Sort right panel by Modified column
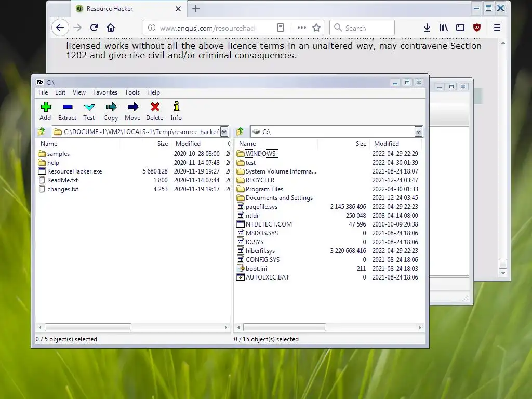532x399 pixels. 395,144
